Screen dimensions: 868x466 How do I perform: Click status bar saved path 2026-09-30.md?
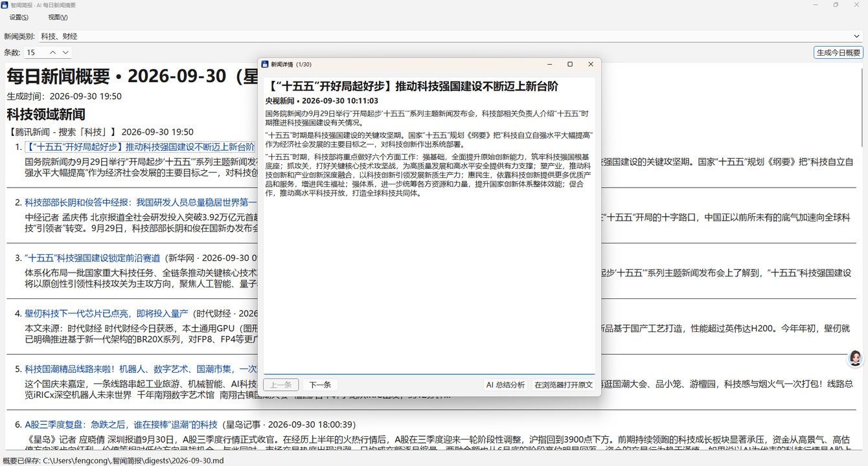coord(113,461)
